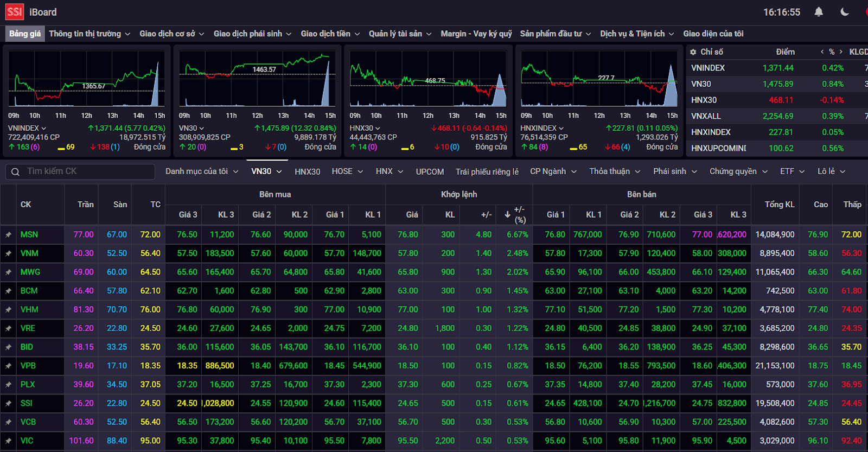This screenshot has width=868, height=452.
Task: Click the search magnifier icon
Action: (15, 172)
